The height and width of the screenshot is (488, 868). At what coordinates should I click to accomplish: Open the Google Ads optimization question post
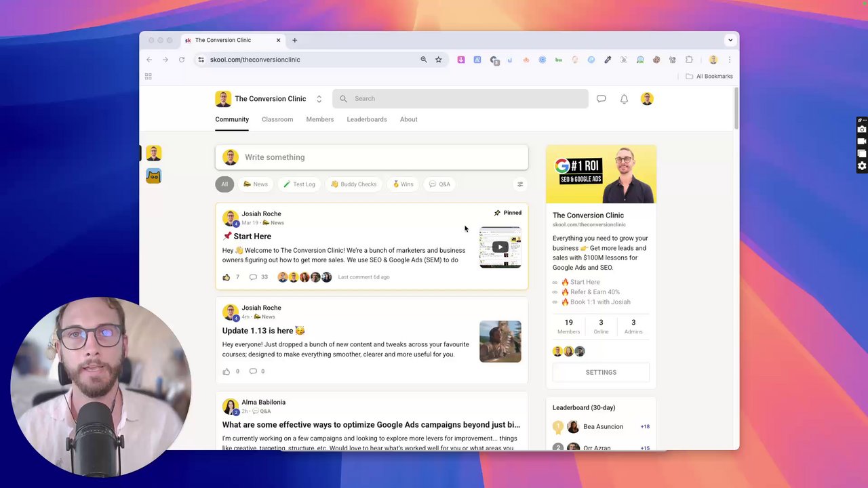coord(371,425)
